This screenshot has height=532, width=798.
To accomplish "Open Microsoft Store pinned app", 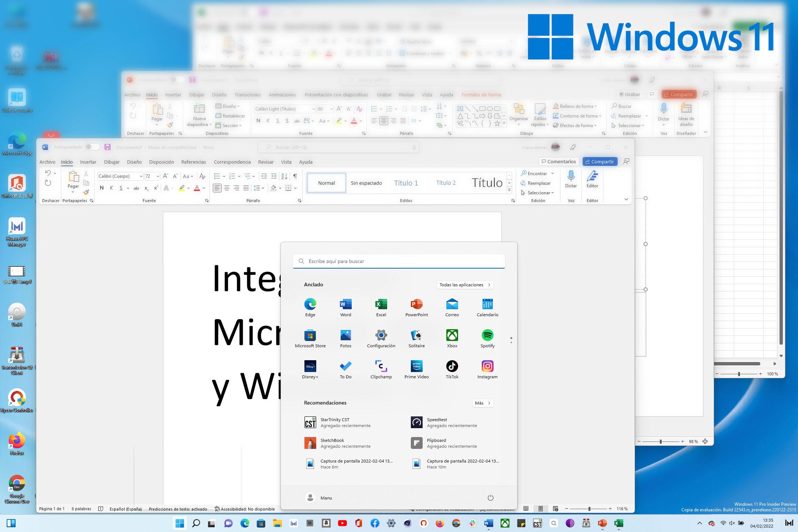I will [310, 338].
